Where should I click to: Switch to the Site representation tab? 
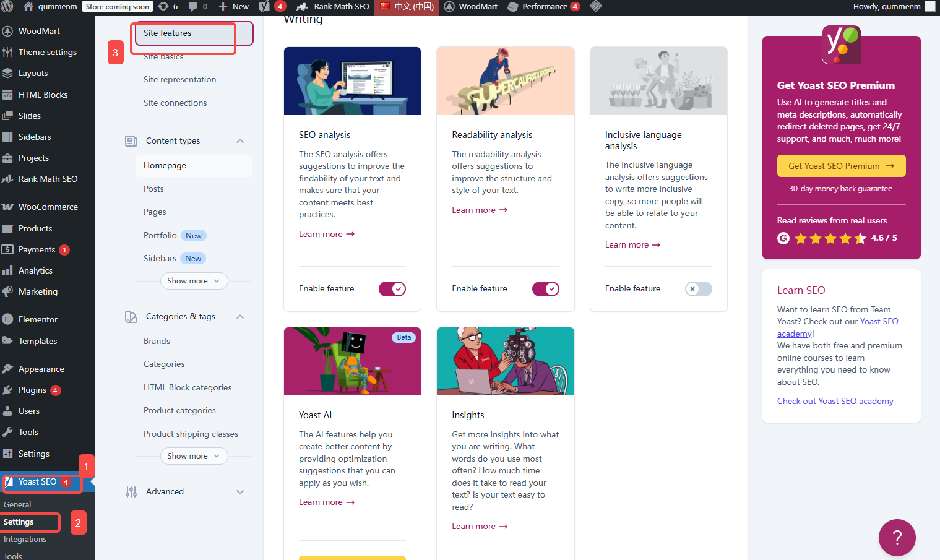[x=179, y=79]
